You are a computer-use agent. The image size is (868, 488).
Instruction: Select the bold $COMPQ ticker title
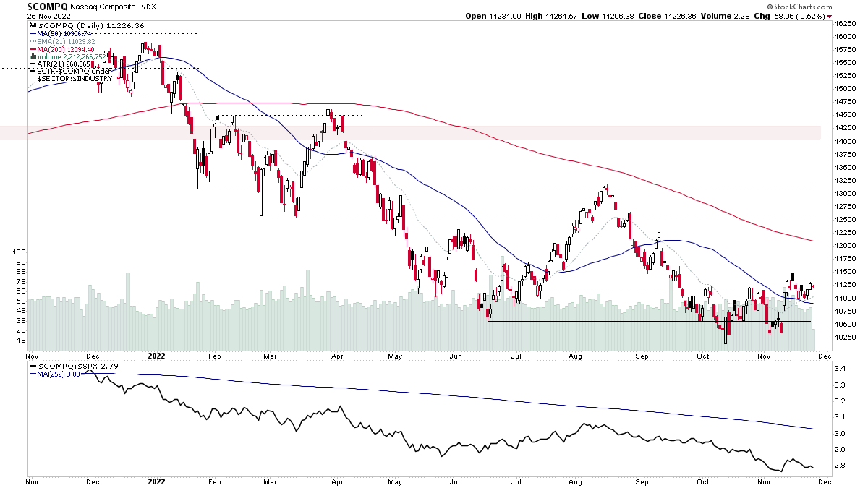(47, 7)
